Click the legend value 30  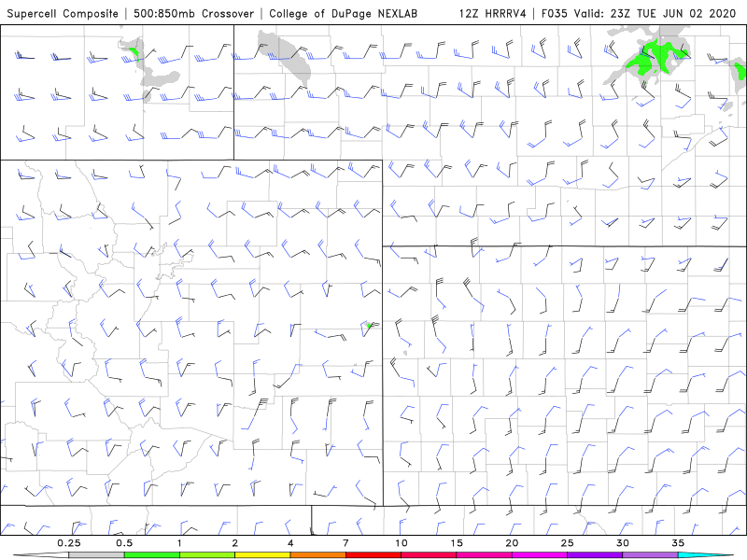click(x=622, y=543)
